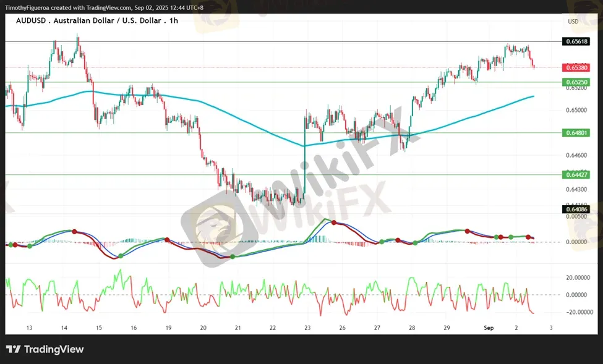Click the 23 date label on time axis
The image size is (603, 364).
point(307,328)
